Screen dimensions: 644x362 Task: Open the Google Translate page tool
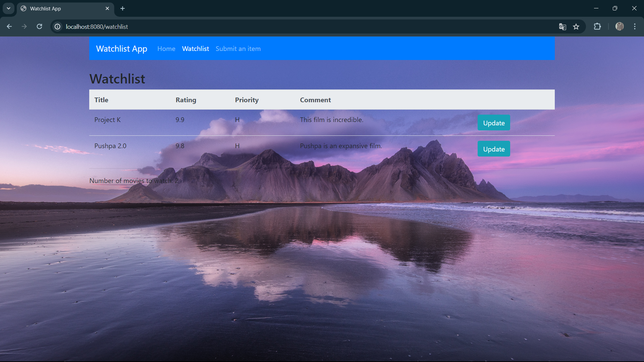[562, 27]
